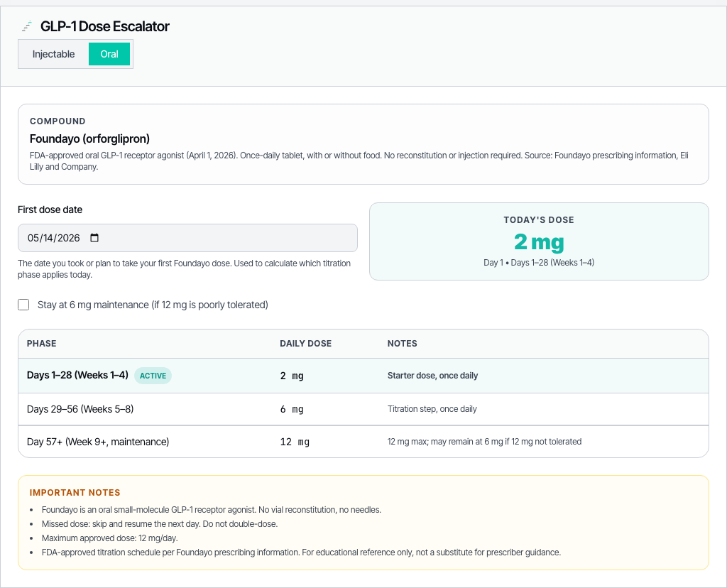Click the 6 mg daily dose cell
This screenshot has height=588, width=727.
tap(292, 409)
